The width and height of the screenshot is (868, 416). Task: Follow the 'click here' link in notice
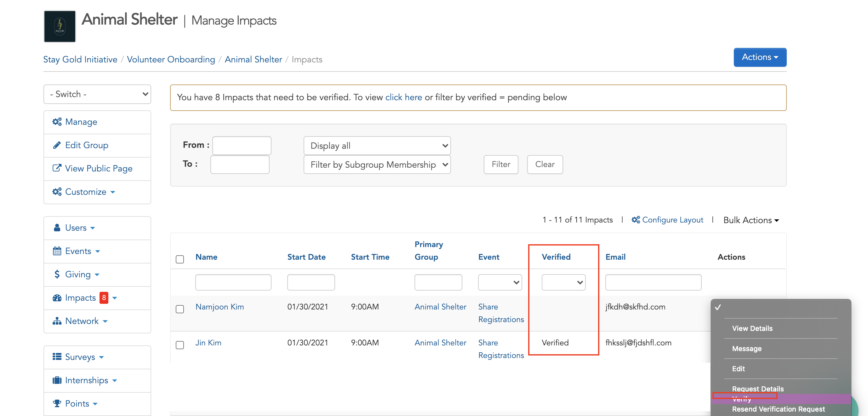point(403,97)
